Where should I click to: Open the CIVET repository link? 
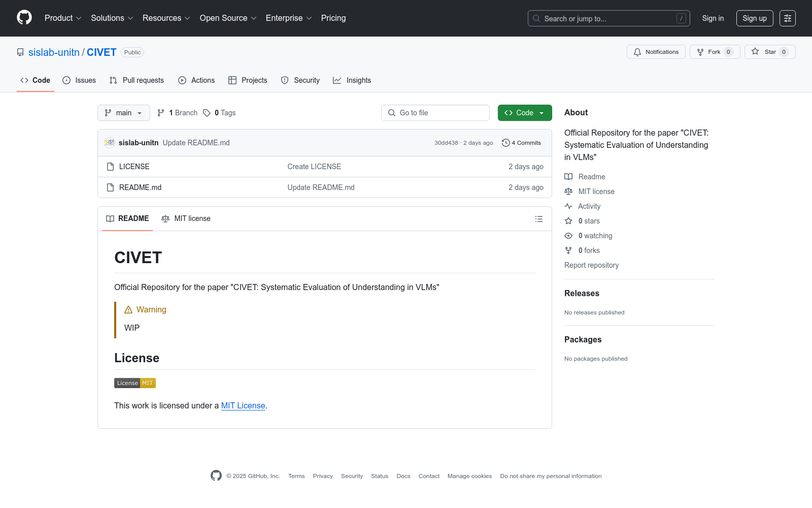(x=101, y=52)
